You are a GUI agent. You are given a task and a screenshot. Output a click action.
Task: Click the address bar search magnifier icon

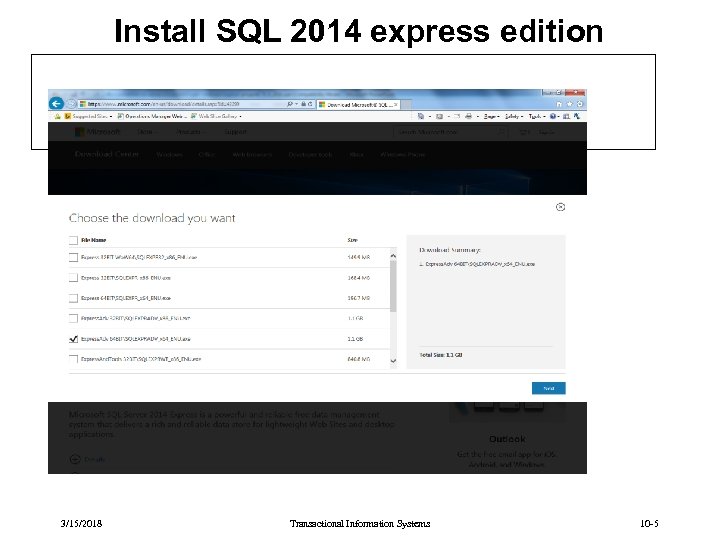290,104
